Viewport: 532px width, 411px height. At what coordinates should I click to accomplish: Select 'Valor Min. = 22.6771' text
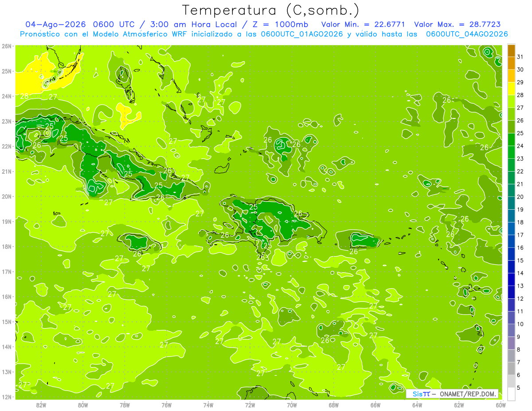tap(364, 24)
